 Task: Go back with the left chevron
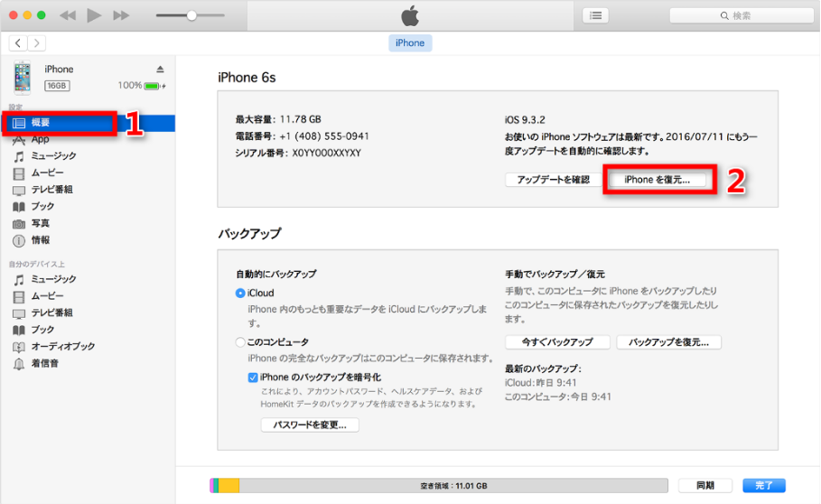(18, 43)
